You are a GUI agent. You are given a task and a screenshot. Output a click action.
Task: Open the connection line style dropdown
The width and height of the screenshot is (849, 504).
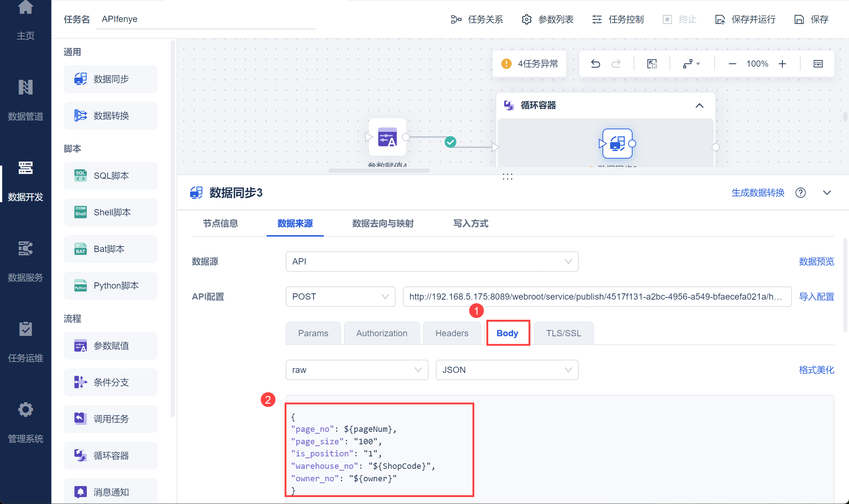tap(691, 64)
